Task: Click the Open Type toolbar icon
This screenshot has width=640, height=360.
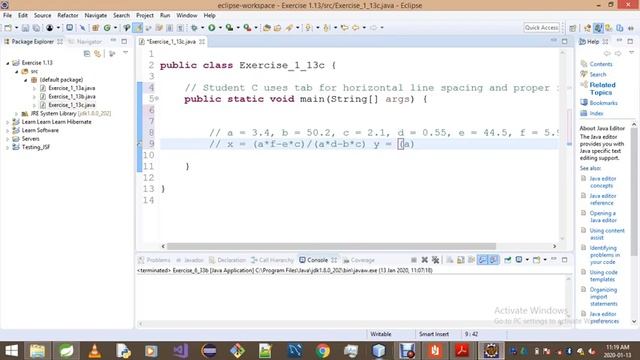Action: tap(267, 28)
